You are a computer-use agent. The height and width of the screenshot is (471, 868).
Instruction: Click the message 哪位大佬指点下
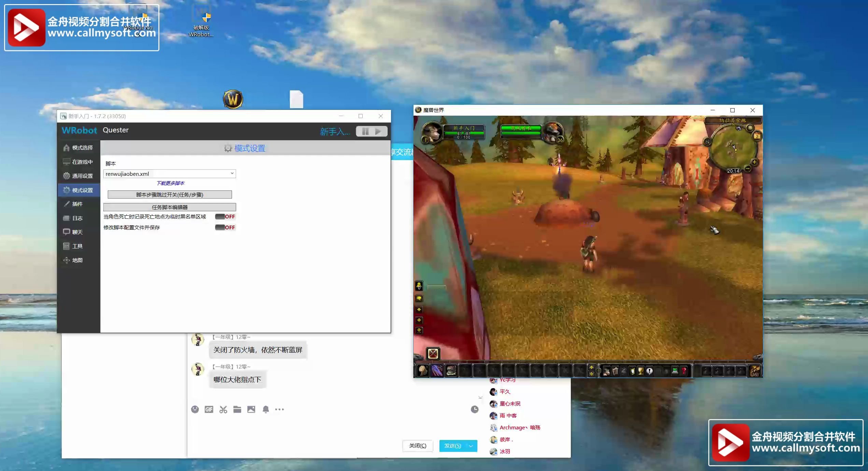237,380
